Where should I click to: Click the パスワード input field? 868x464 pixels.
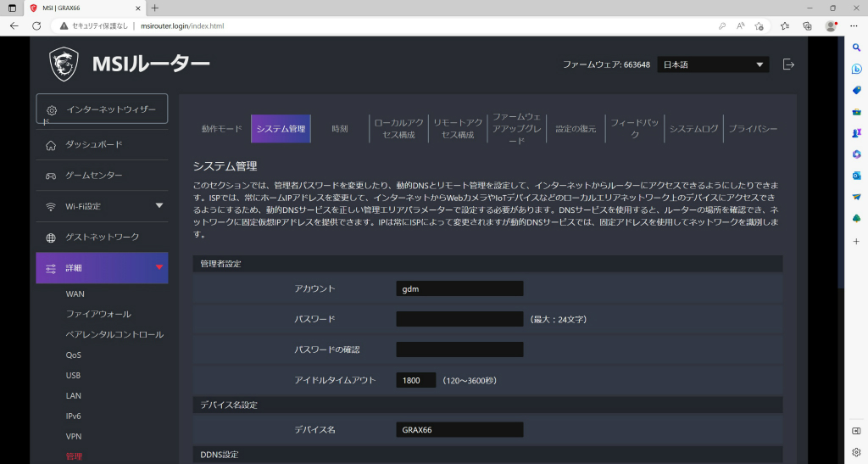pos(459,320)
